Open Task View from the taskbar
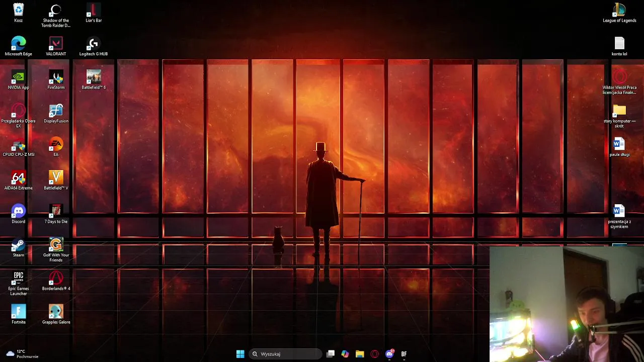Image resolution: width=644 pixels, height=362 pixels. coord(331,354)
